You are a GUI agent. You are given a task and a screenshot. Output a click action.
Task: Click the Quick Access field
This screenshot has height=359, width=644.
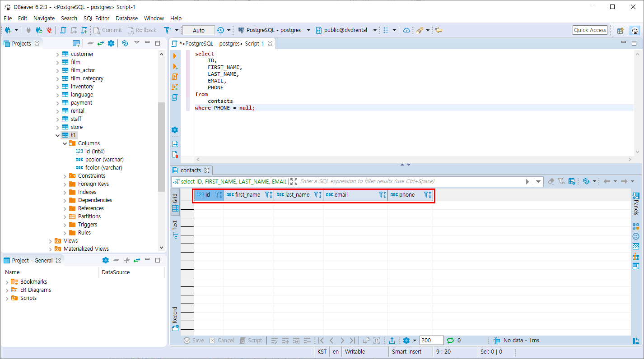click(590, 30)
